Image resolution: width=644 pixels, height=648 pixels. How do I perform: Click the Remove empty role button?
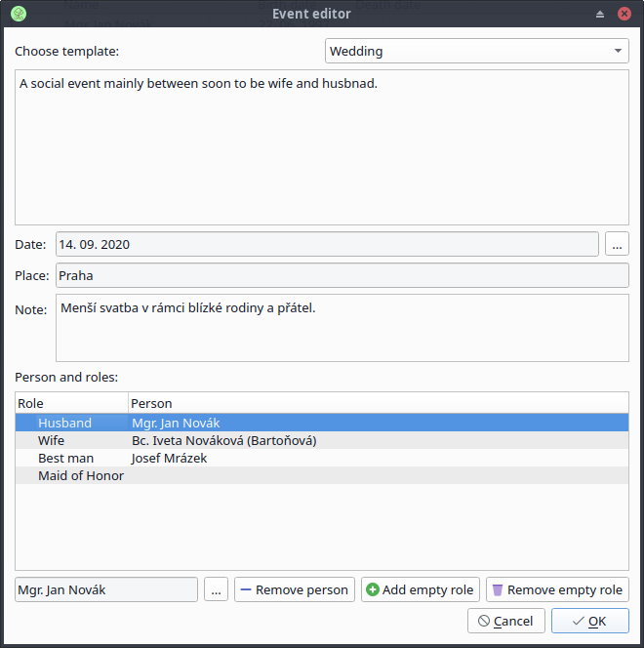tap(557, 589)
